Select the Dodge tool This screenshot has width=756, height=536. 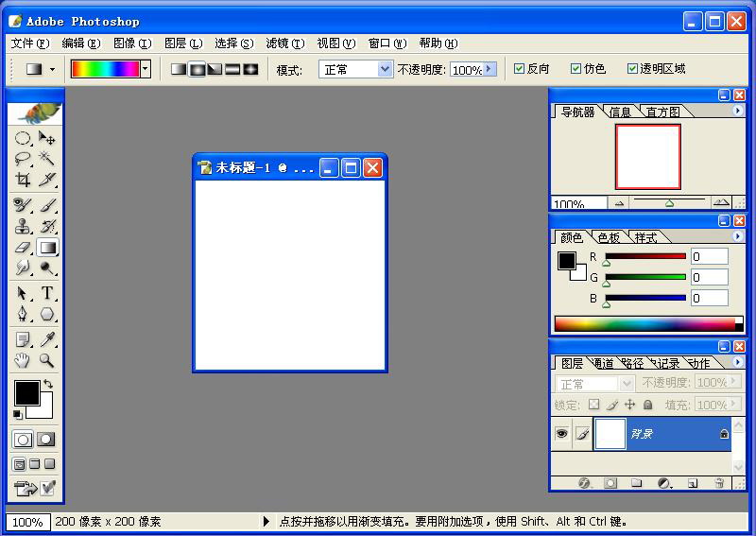tap(46, 268)
